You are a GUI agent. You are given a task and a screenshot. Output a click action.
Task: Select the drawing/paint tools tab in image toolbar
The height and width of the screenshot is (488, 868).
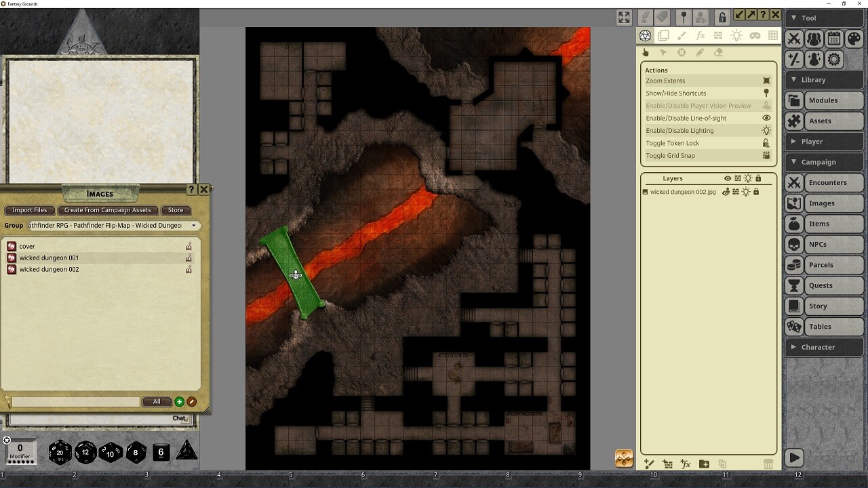click(682, 36)
